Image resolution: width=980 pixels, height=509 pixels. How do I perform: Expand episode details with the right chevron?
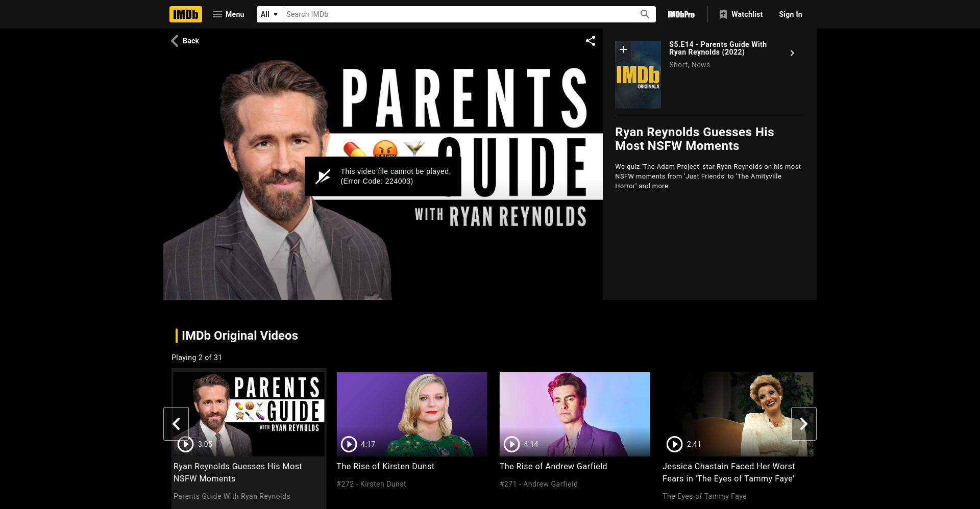(792, 53)
